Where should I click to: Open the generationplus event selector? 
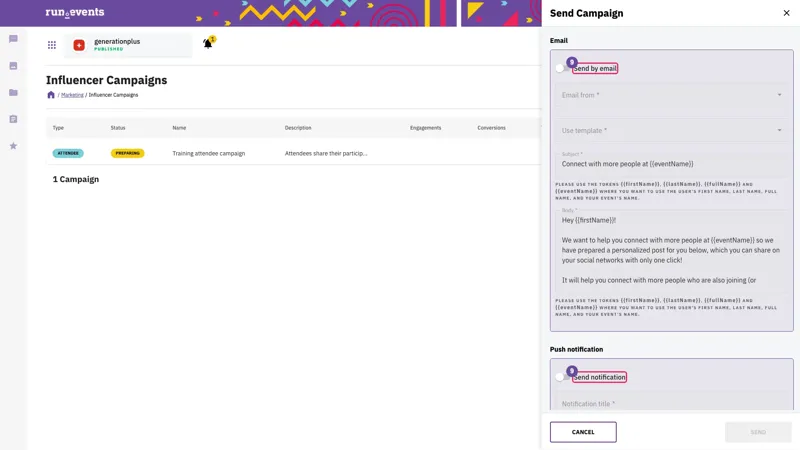click(x=128, y=45)
